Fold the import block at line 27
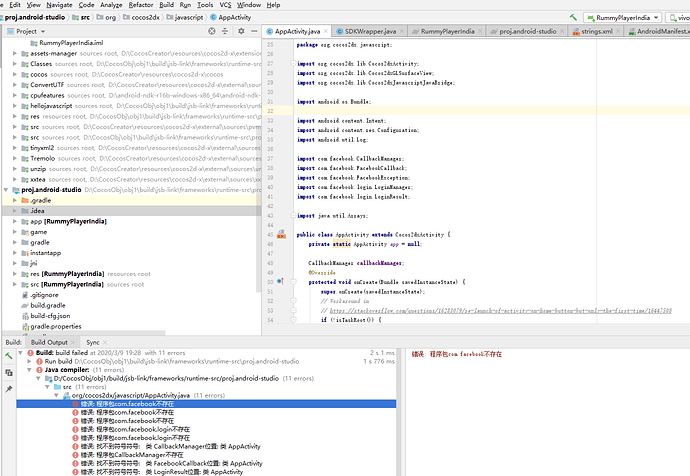The image size is (690, 476). pyautogui.click(x=293, y=63)
